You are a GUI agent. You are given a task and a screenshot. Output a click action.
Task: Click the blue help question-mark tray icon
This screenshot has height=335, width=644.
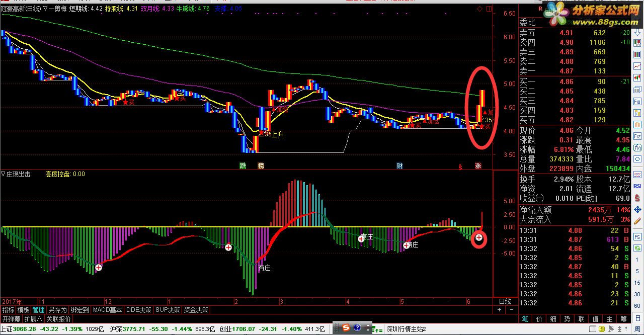(357, 327)
